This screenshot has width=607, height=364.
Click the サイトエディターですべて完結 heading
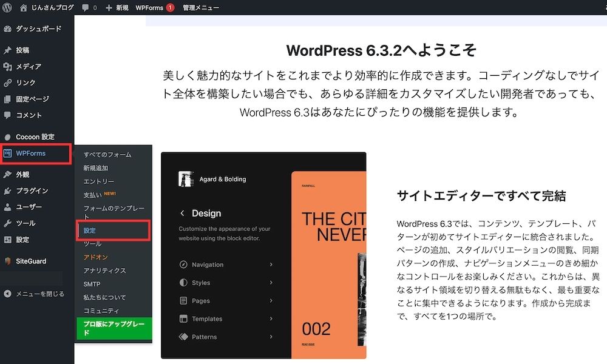click(x=481, y=196)
